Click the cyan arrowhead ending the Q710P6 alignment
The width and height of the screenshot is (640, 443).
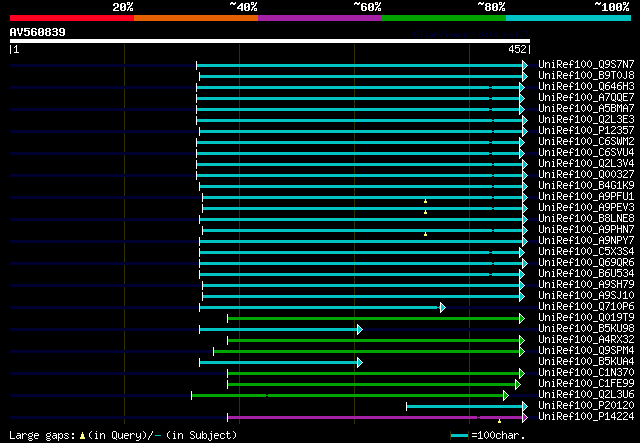pyautogui.click(x=443, y=307)
